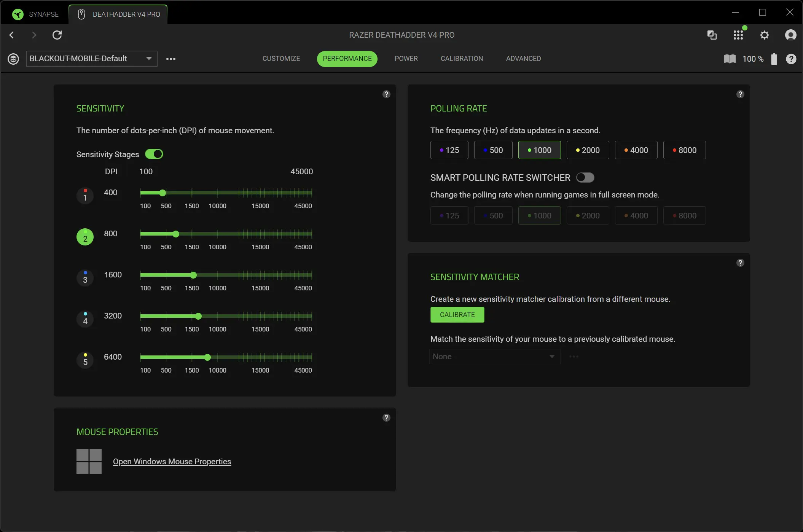The height and width of the screenshot is (532, 803).
Task: Click the Windows logo in Mouse Properties
Action: pos(89,462)
